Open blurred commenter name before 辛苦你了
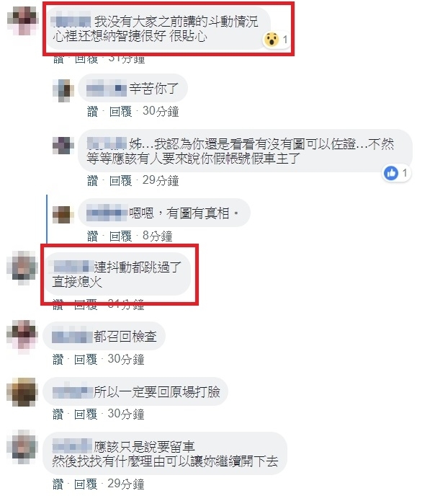 (107, 88)
